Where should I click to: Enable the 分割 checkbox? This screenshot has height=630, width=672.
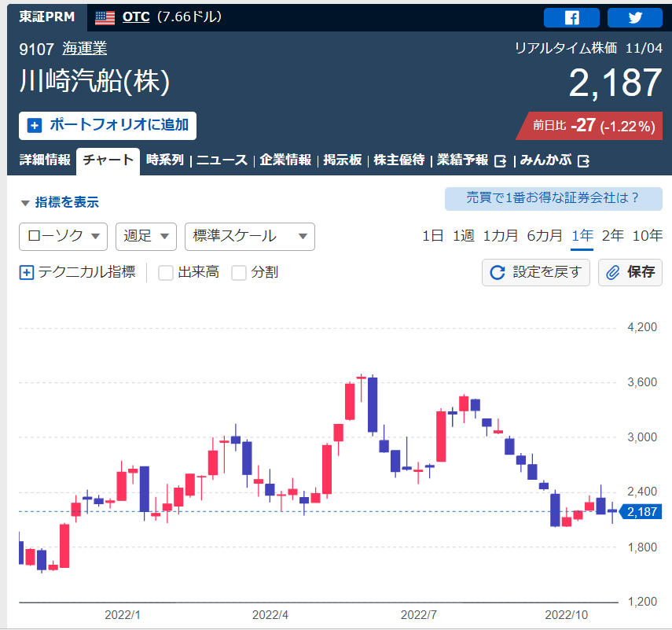239,273
